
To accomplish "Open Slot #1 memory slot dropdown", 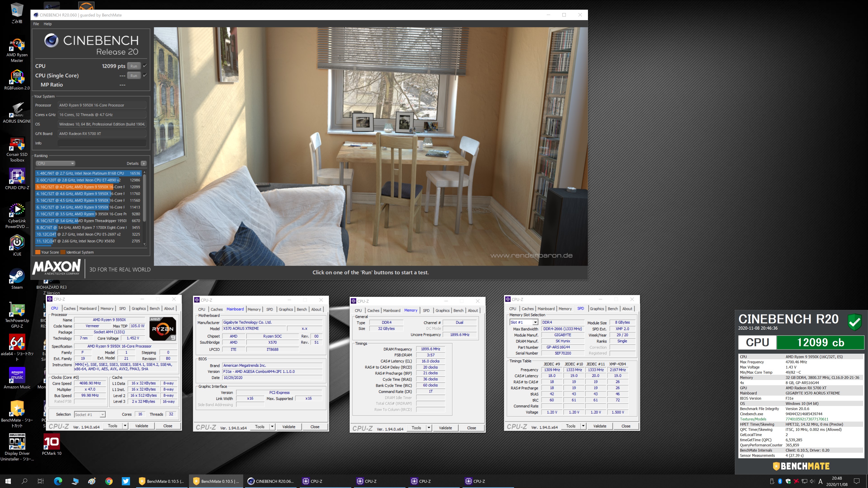I will 524,322.
